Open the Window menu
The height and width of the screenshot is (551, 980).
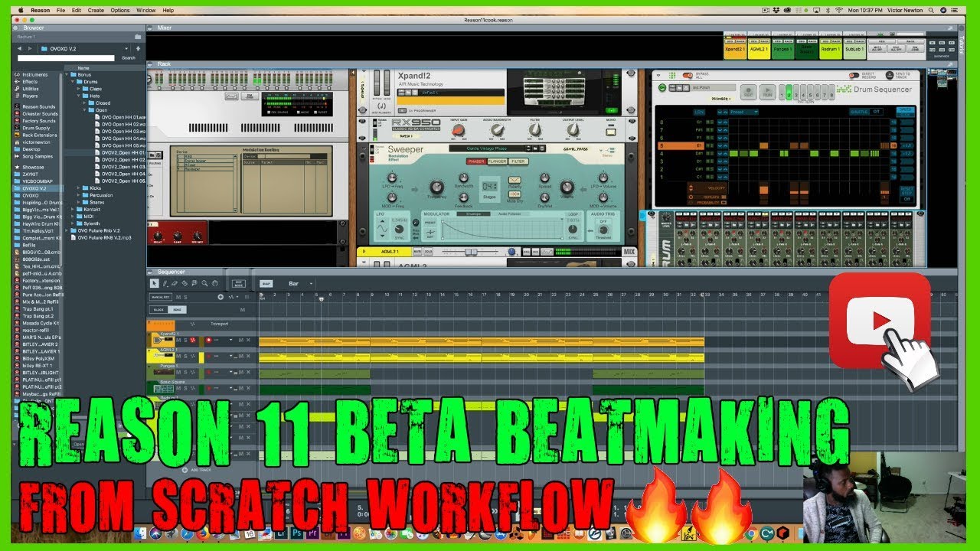(x=145, y=11)
